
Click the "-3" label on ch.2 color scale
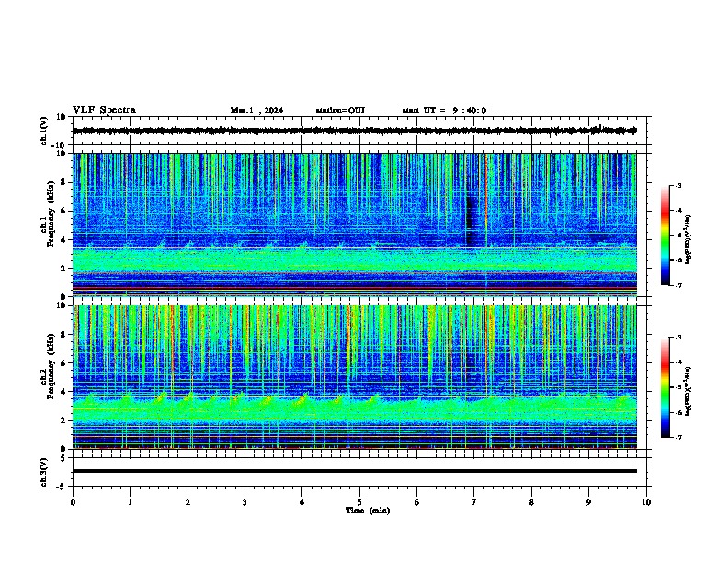(x=677, y=338)
